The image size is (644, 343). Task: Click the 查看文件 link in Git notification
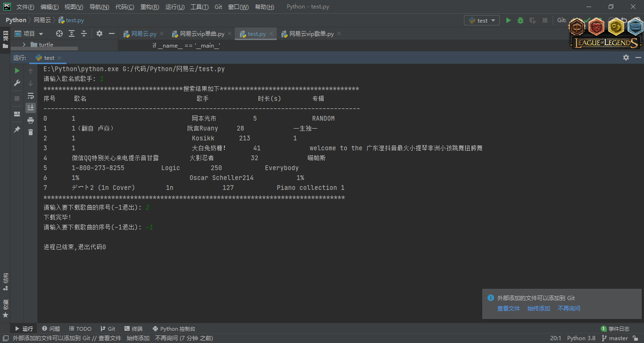[x=508, y=309]
